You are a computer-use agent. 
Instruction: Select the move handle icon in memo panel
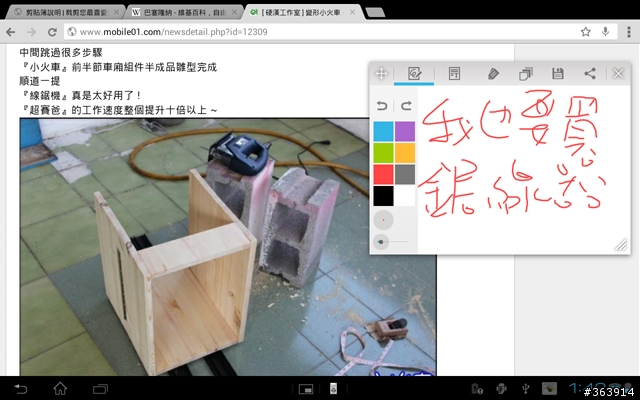pos(381,74)
